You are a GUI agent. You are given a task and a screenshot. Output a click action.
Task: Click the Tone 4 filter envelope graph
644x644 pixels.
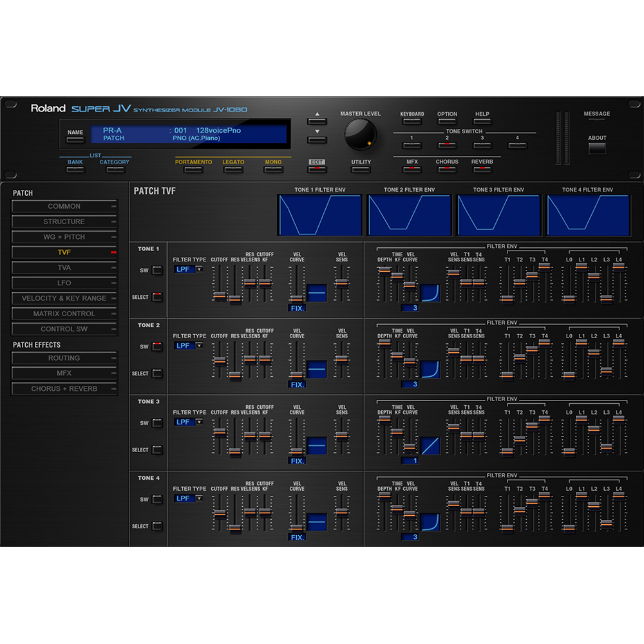point(588,215)
